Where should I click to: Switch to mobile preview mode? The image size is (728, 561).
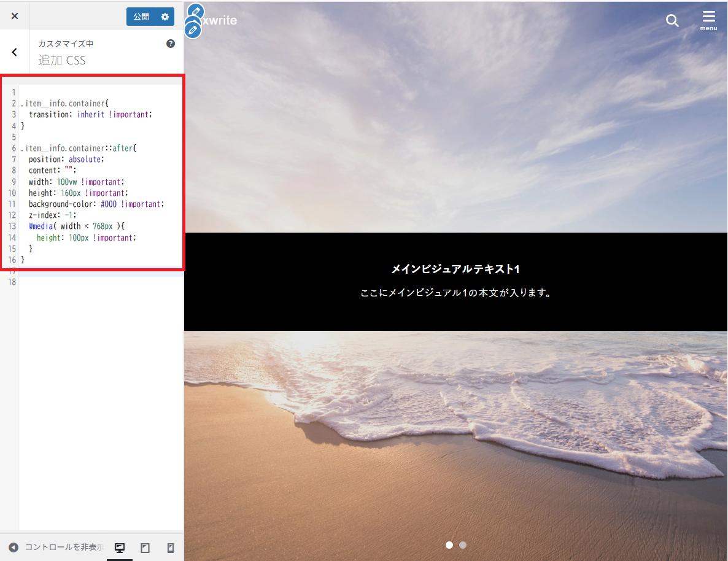[171, 547]
